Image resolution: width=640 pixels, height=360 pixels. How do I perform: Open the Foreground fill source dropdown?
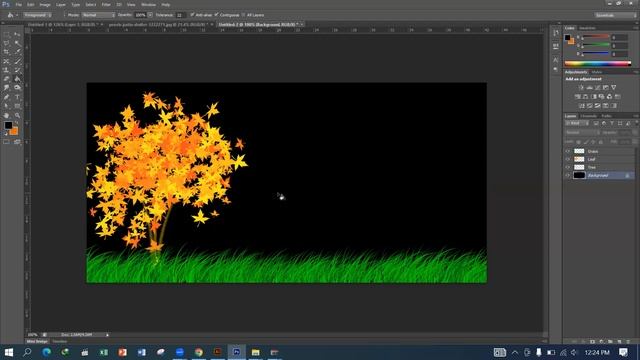point(37,15)
